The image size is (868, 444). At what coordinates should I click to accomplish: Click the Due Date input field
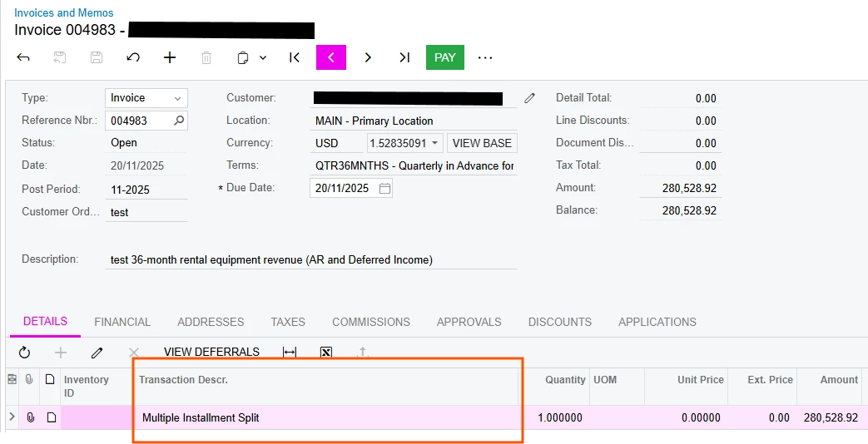(351, 189)
